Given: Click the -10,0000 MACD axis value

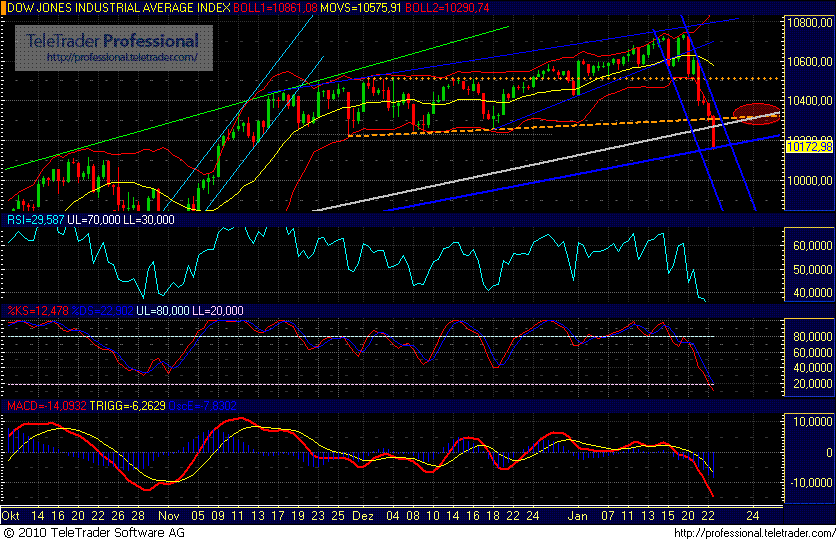Looking at the screenshot, I should click(x=810, y=483).
